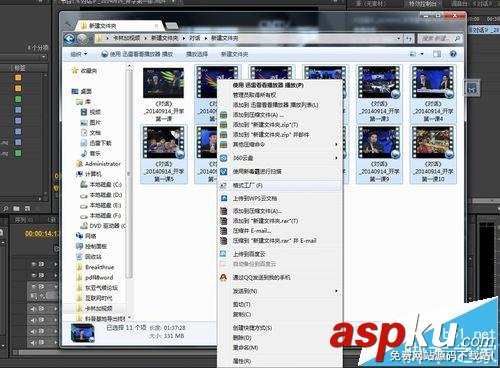Expand the 360云盘 submenu arrow
This screenshot has height=368, width=500.
336,158
